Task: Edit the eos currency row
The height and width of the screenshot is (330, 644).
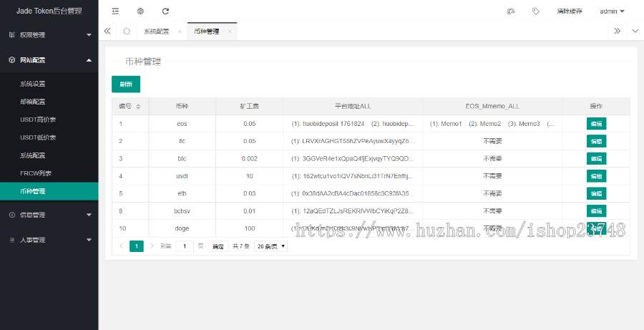Action: (596, 124)
